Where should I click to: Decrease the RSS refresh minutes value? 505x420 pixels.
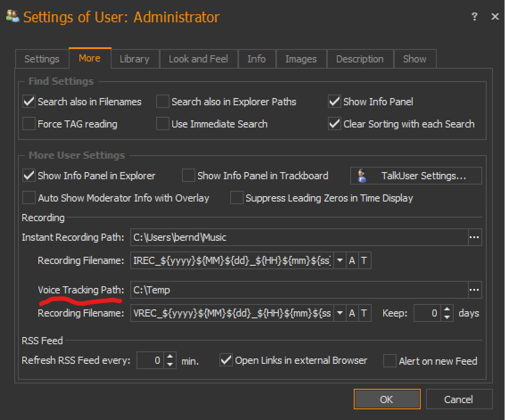click(x=170, y=364)
